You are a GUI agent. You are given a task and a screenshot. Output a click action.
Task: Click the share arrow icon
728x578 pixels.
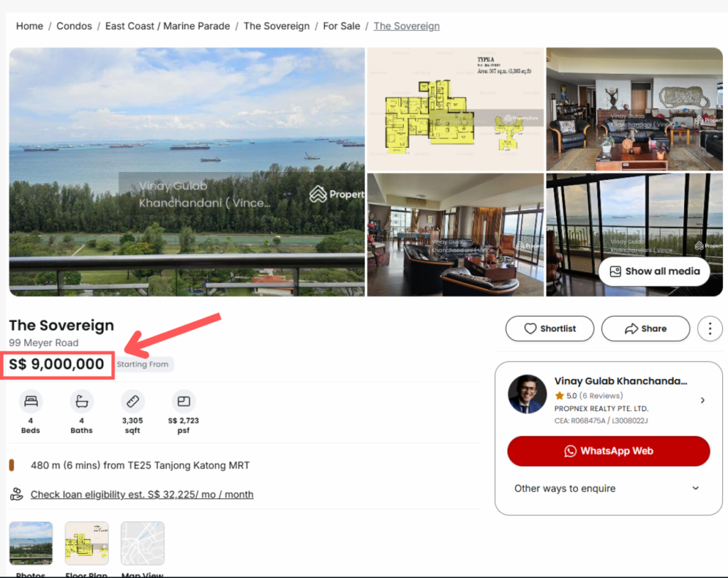coord(631,328)
